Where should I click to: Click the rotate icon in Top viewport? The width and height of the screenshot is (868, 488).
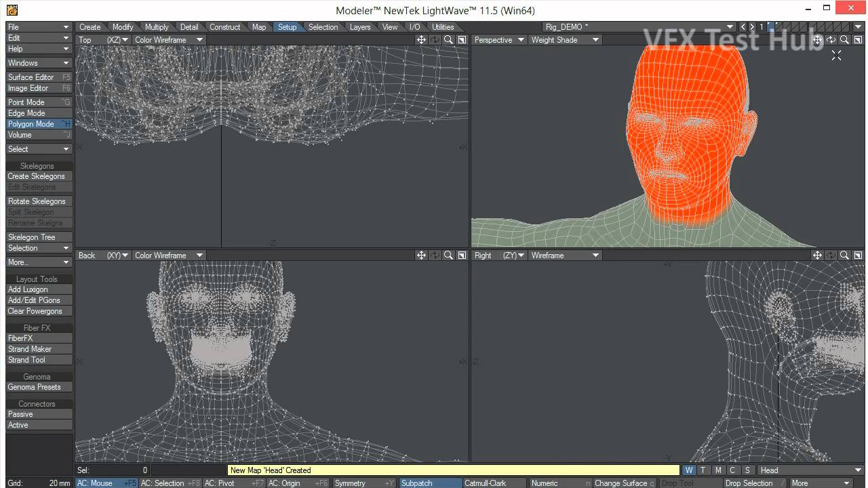[x=435, y=40]
